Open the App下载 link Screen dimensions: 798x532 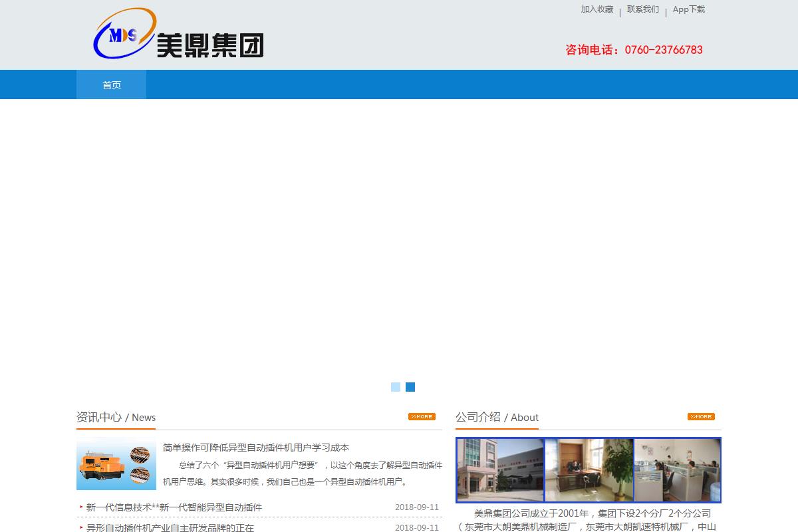[x=688, y=9]
